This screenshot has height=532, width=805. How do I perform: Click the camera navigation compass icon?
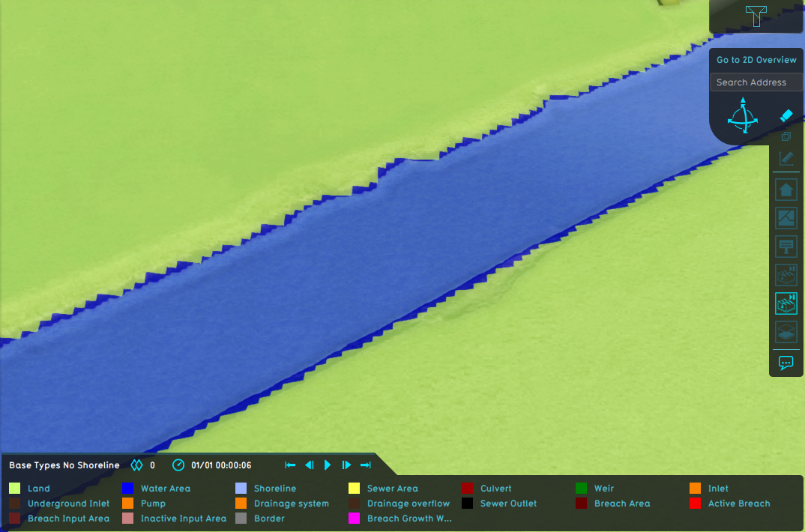click(x=742, y=117)
